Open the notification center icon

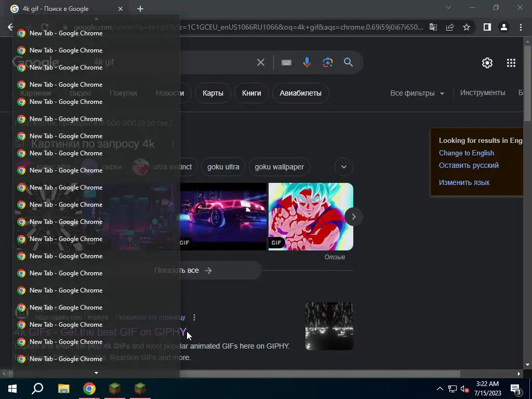click(516, 389)
